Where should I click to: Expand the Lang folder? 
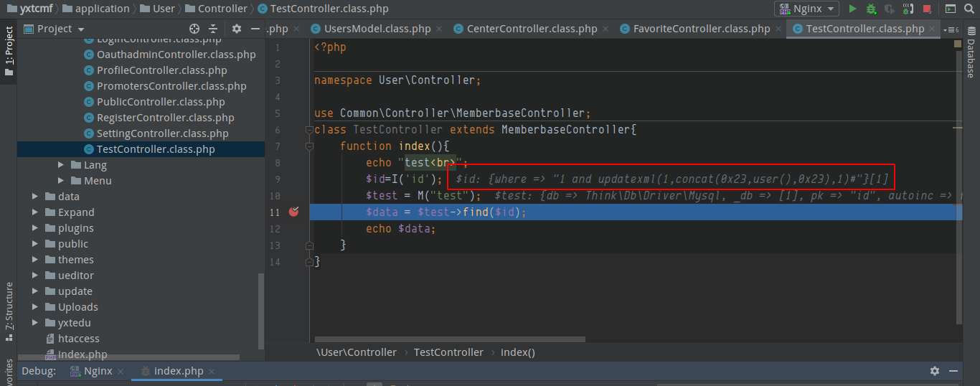click(62, 165)
